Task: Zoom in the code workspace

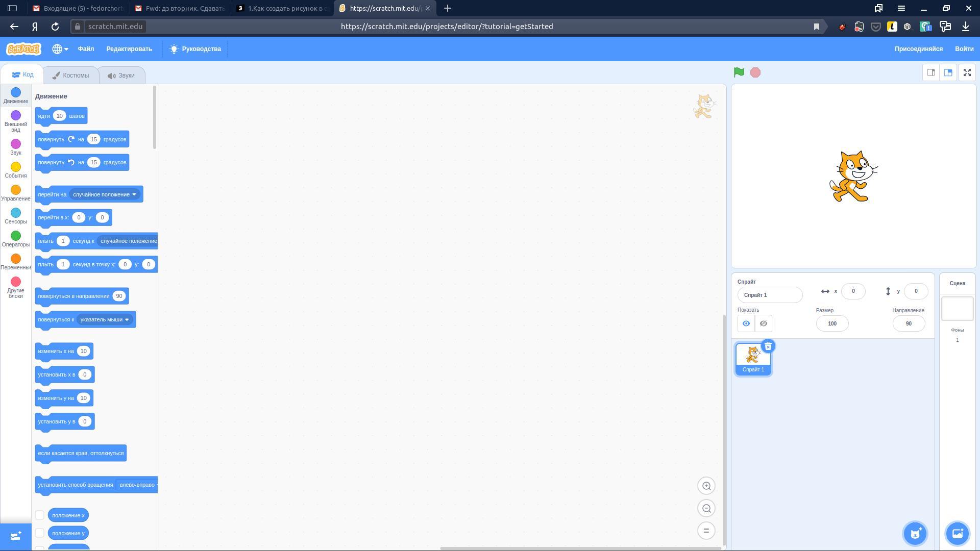Action: coord(706,486)
